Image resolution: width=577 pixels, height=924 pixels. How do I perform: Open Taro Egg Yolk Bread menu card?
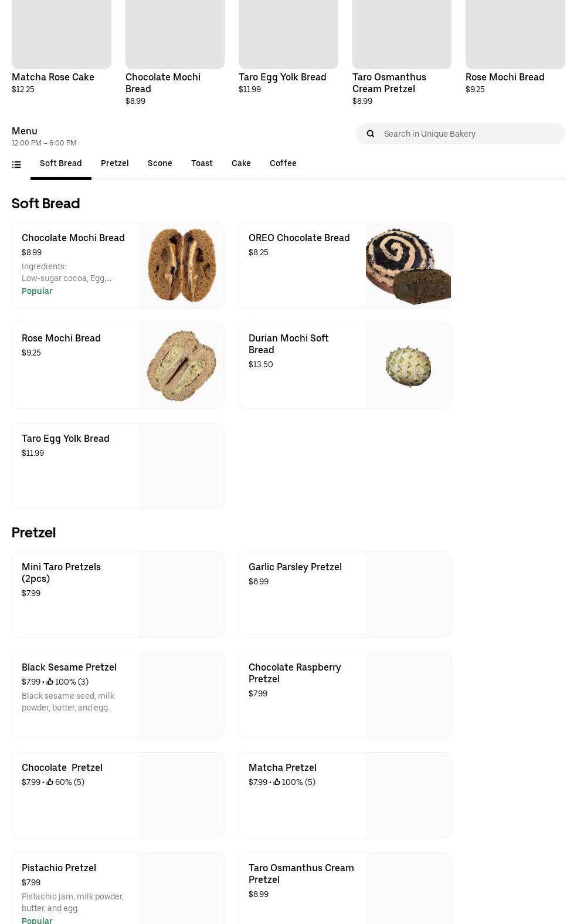click(118, 466)
